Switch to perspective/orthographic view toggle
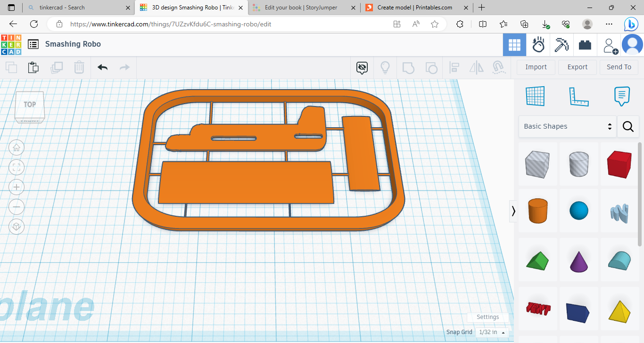Screen dimensions: 644x343 point(17,227)
